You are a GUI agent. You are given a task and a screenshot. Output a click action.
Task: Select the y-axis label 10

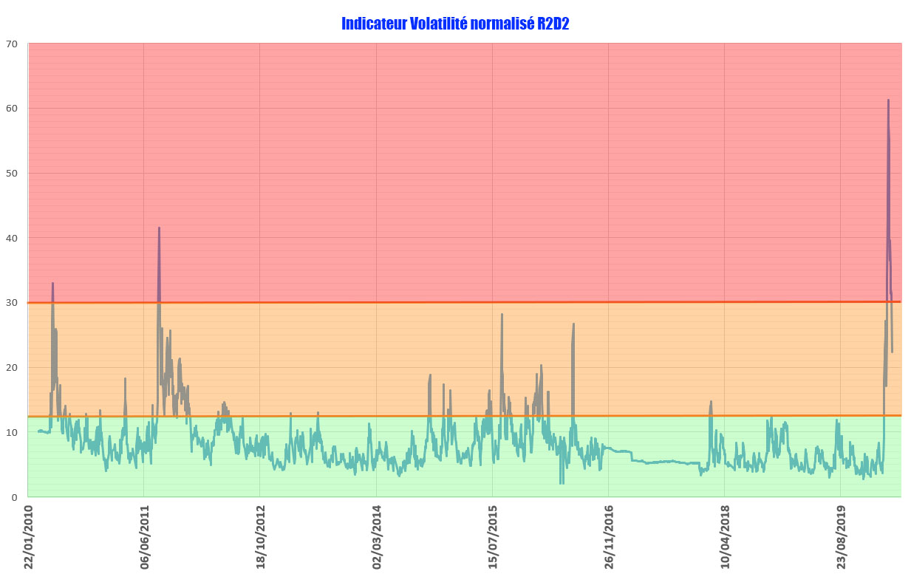tap(11, 432)
